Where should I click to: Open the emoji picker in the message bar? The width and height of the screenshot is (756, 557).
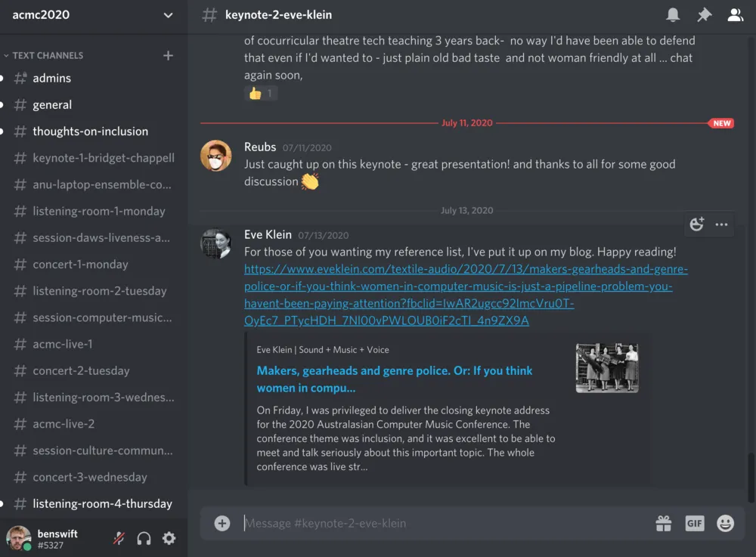click(x=724, y=523)
